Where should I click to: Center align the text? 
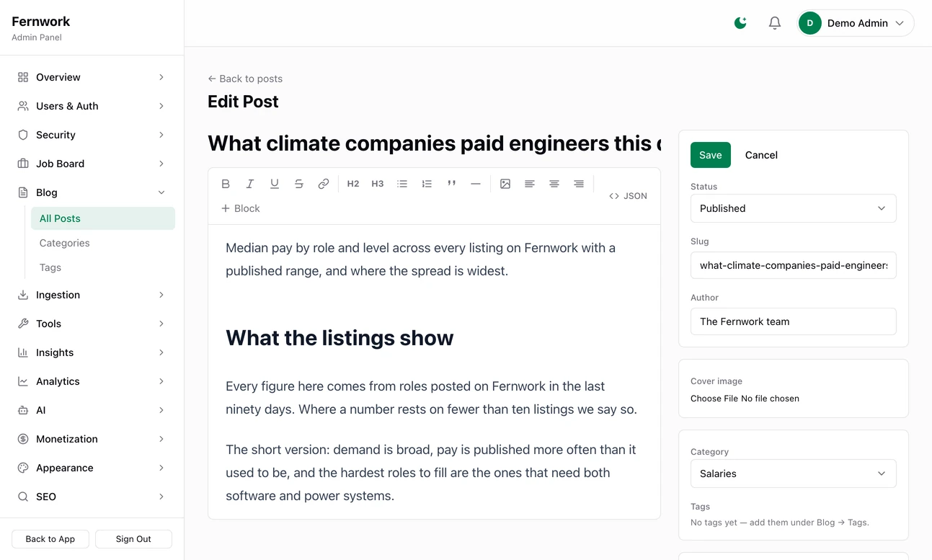[554, 184]
